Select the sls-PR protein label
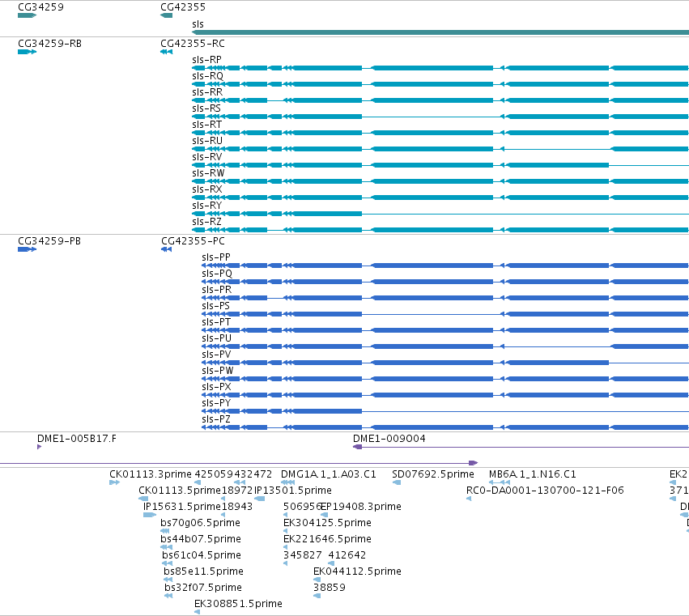Screen dimensions: 689x616 (216, 290)
